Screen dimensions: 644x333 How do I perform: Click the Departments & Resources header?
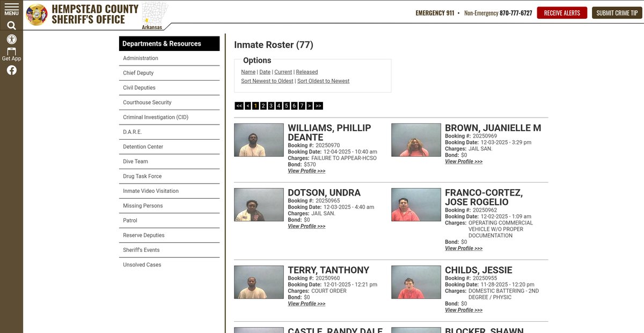coord(169,44)
